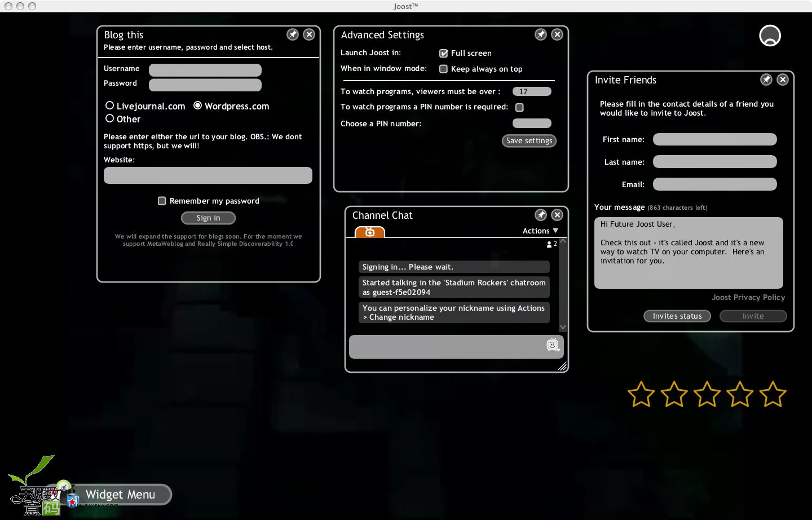Pin the Channel Chat widget
The width and height of the screenshot is (812, 520).
click(x=541, y=215)
